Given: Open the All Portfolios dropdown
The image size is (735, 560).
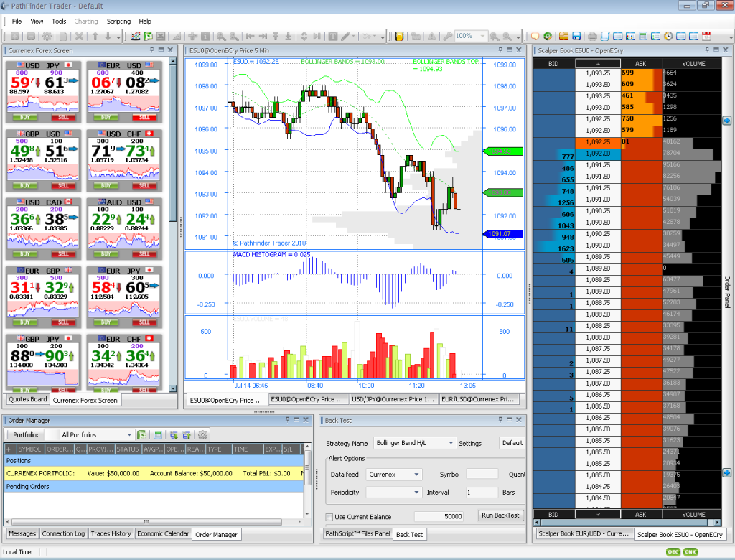Looking at the screenshot, I should (x=96, y=434).
